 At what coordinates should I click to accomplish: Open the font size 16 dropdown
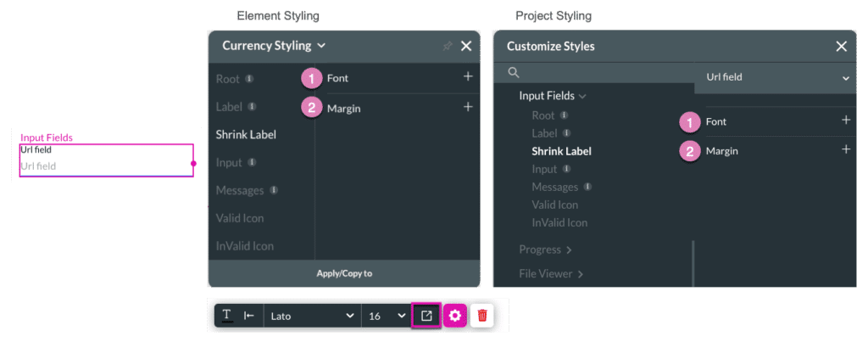(387, 316)
